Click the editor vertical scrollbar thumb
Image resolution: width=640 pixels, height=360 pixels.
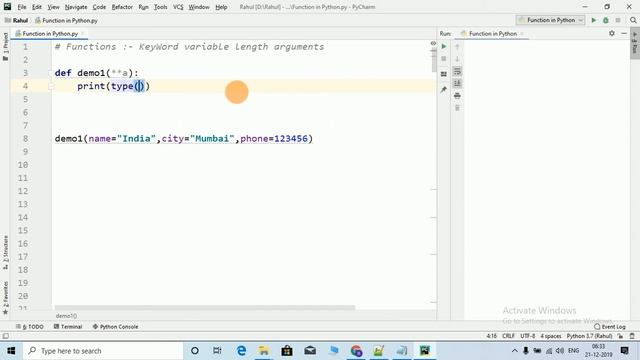pos(433,60)
